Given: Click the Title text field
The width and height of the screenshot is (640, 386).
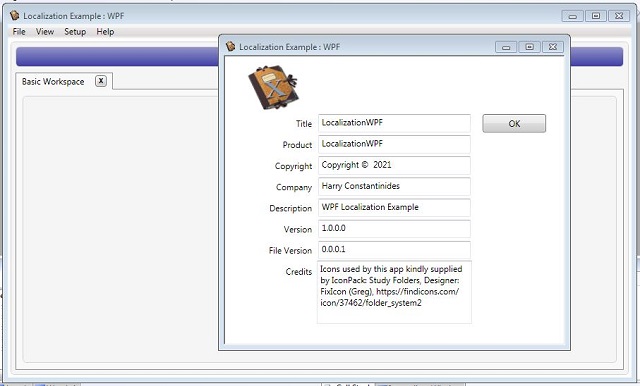Looking at the screenshot, I should click(394, 123).
